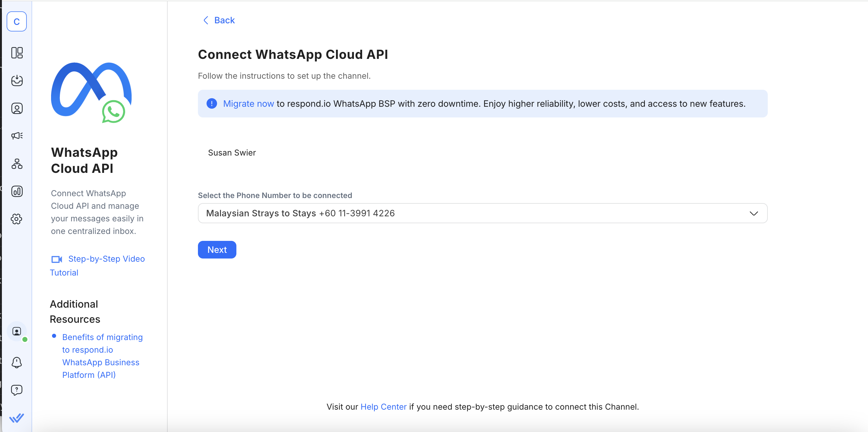The image size is (868, 432).
Task: Click the user profile avatar with green status
Action: point(17,332)
